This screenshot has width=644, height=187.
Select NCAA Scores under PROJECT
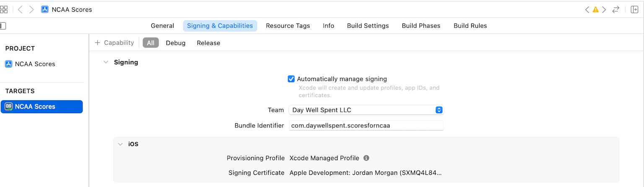[35, 64]
